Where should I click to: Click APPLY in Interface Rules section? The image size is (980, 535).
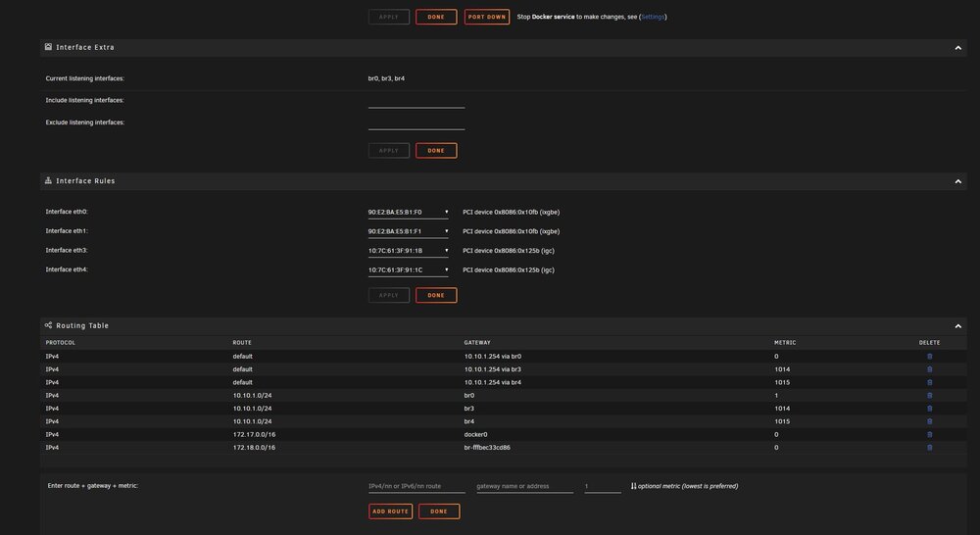click(389, 295)
